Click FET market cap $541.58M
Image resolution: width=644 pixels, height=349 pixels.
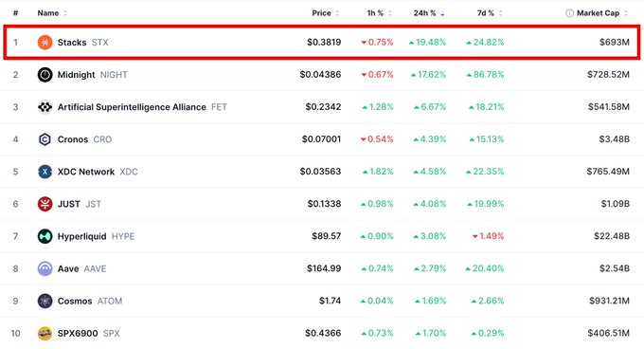[609, 107]
